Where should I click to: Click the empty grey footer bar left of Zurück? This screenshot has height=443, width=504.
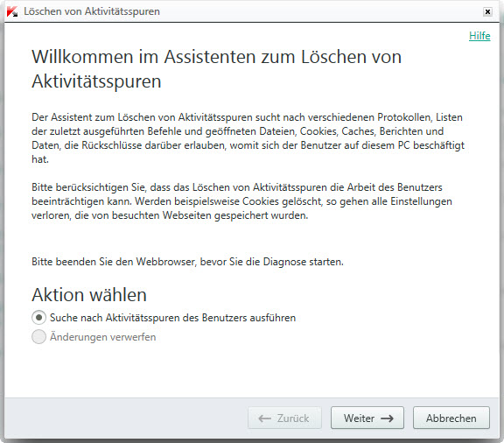(125, 418)
